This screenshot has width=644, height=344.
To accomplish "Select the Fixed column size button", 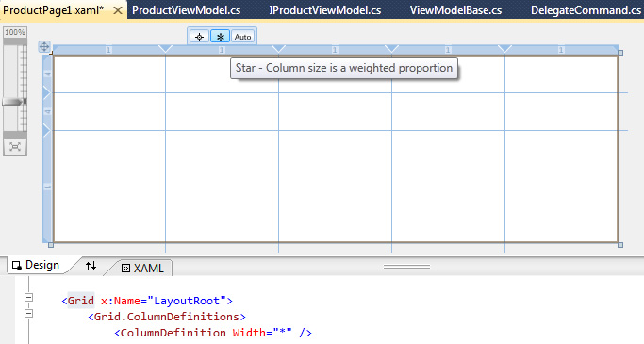I will click(199, 37).
